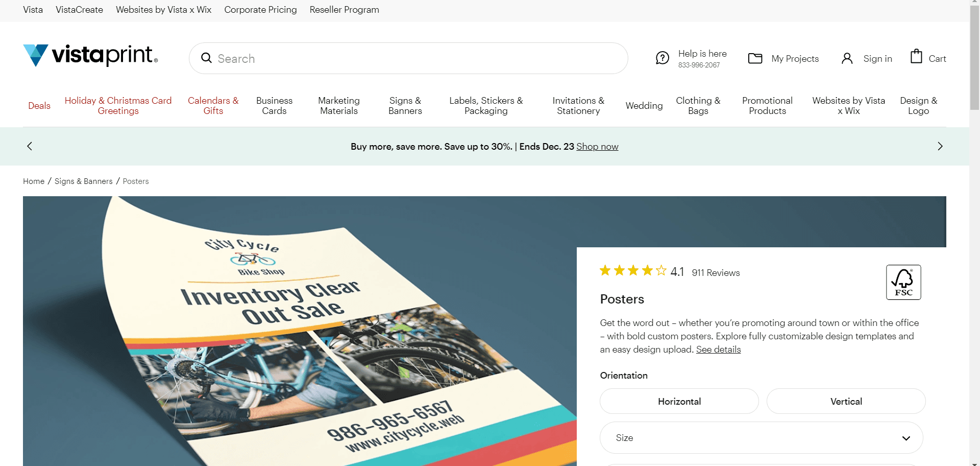Go to previous promo banner arrow

(30, 146)
